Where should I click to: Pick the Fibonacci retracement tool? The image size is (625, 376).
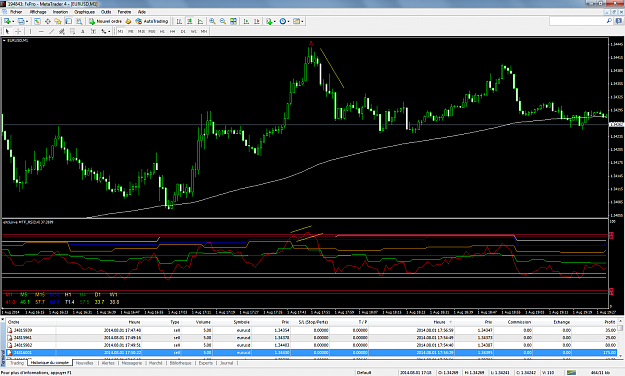[x=73, y=31]
